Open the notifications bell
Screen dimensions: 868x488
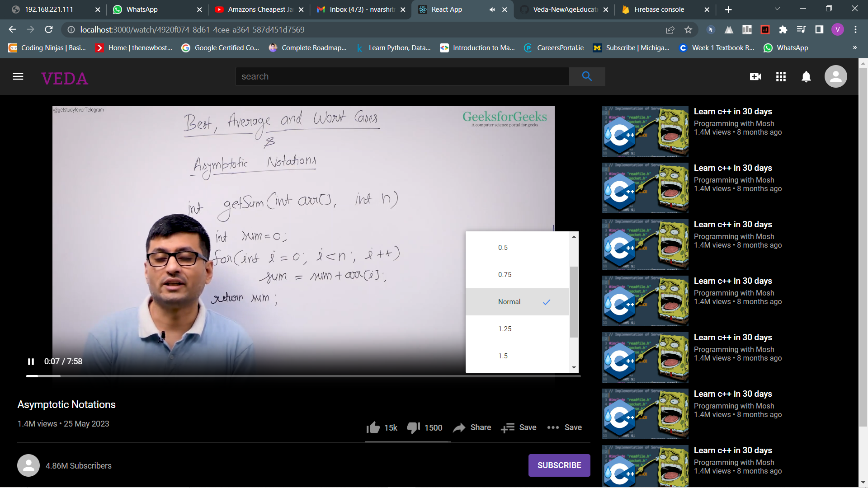click(806, 76)
